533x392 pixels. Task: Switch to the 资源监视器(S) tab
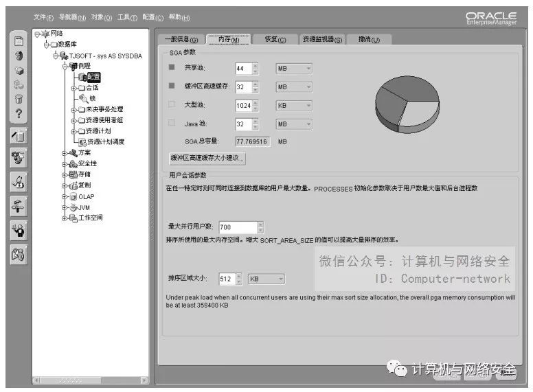click(x=322, y=39)
